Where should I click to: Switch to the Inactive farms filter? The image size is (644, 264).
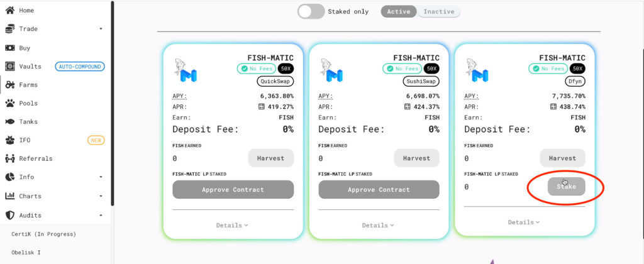438,11
